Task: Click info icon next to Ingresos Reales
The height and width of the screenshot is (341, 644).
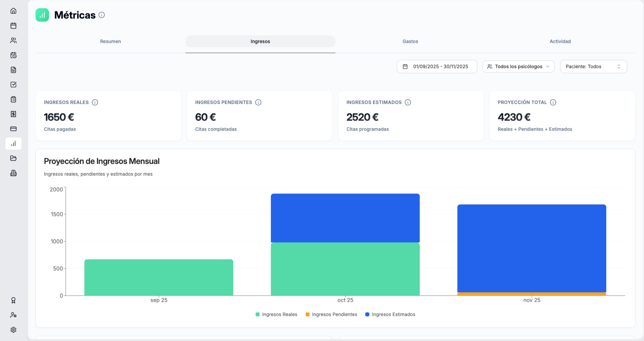Action: (x=95, y=102)
